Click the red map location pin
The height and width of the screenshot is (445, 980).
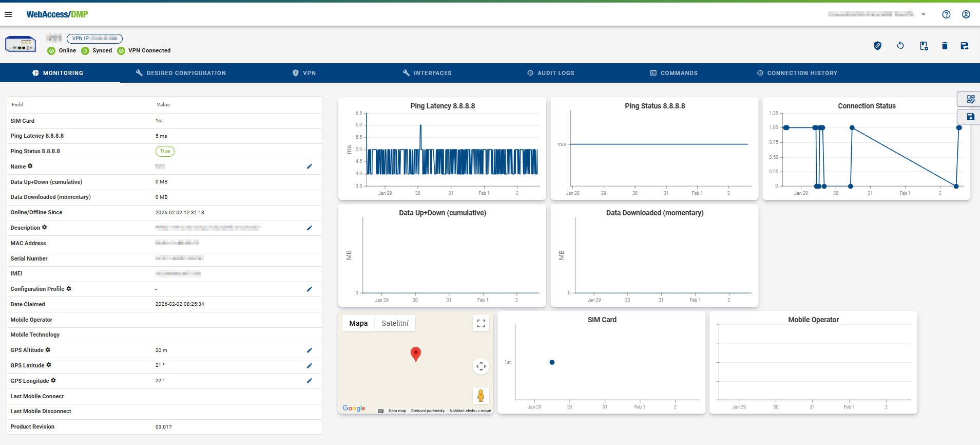click(x=416, y=354)
